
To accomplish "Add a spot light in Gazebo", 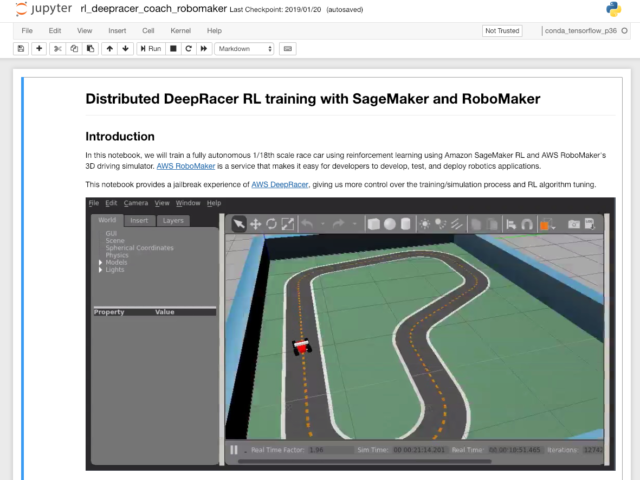I will [x=440, y=224].
